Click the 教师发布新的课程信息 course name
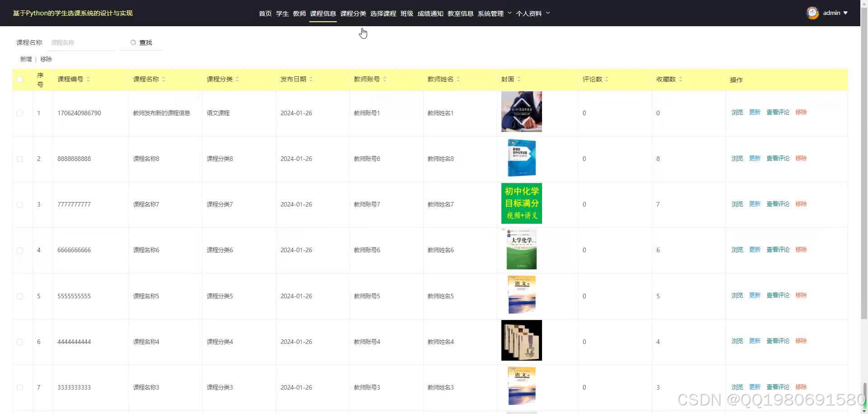868x414 pixels. coord(161,113)
